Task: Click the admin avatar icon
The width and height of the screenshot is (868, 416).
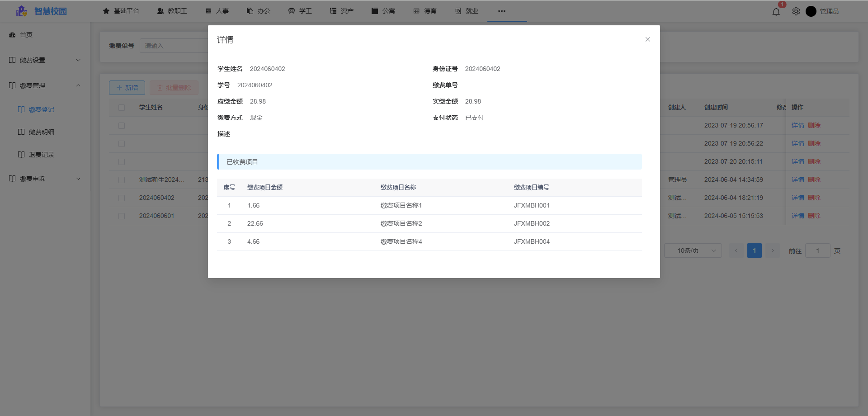Action: 811,11
